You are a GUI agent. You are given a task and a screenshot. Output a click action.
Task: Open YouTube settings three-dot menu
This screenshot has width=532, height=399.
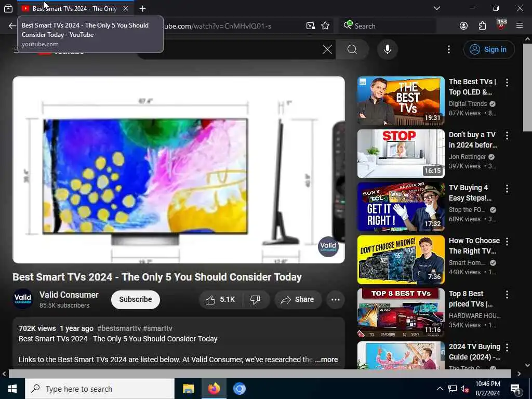point(448,49)
